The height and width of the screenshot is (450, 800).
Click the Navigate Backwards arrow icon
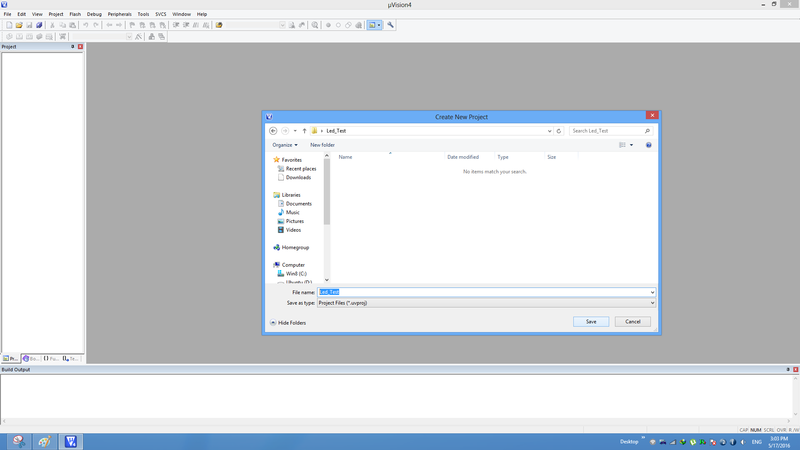coord(109,25)
